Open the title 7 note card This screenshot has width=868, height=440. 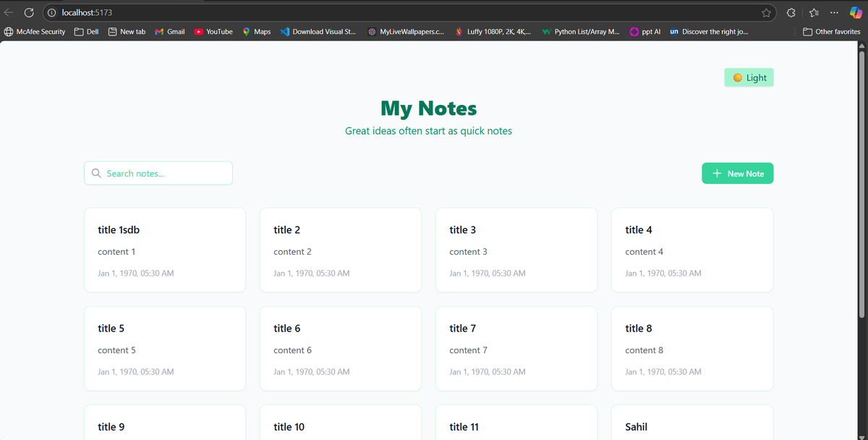pyautogui.click(x=516, y=349)
